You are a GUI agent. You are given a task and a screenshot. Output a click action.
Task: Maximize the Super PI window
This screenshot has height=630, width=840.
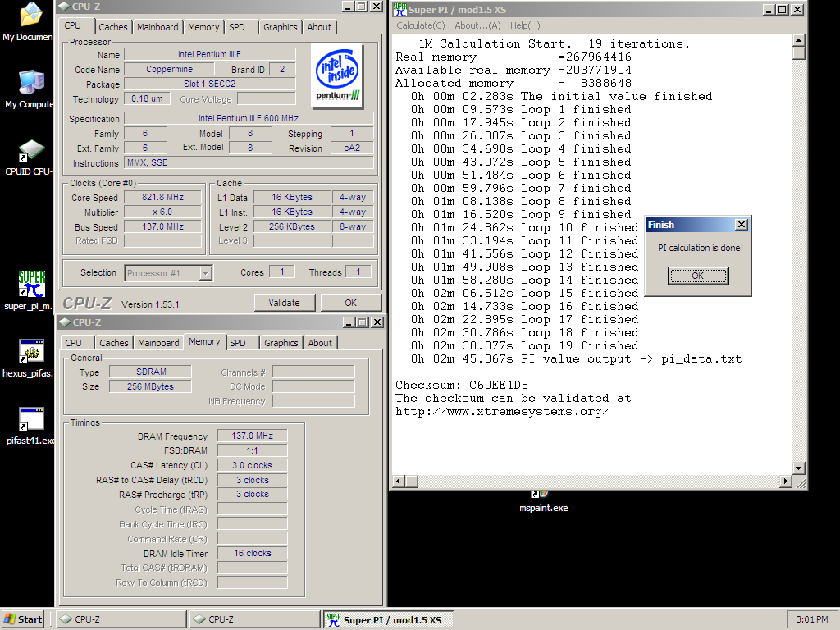[x=783, y=10]
